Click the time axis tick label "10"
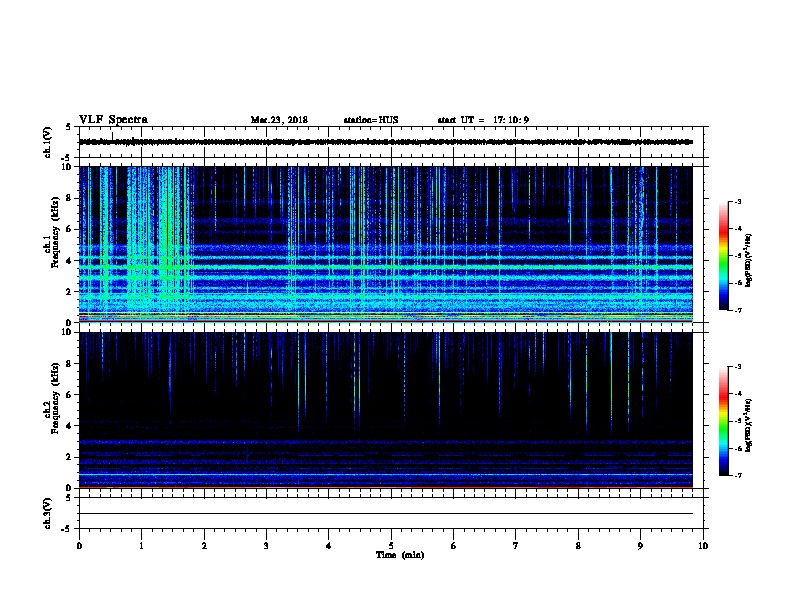Image resolution: width=792 pixels, height=612 pixels. click(x=703, y=546)
